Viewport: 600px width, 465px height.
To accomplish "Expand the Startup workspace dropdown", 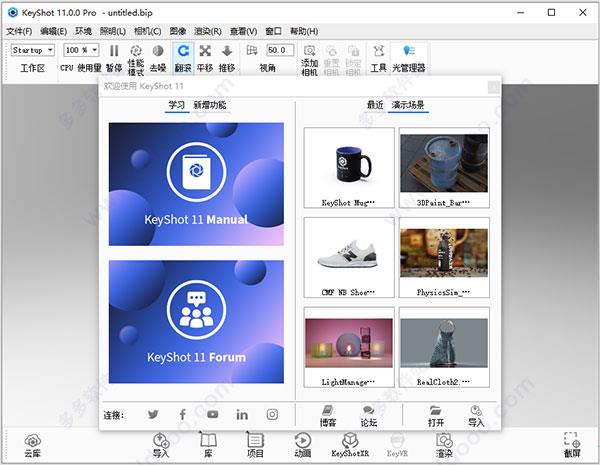I will pos(33,50).
